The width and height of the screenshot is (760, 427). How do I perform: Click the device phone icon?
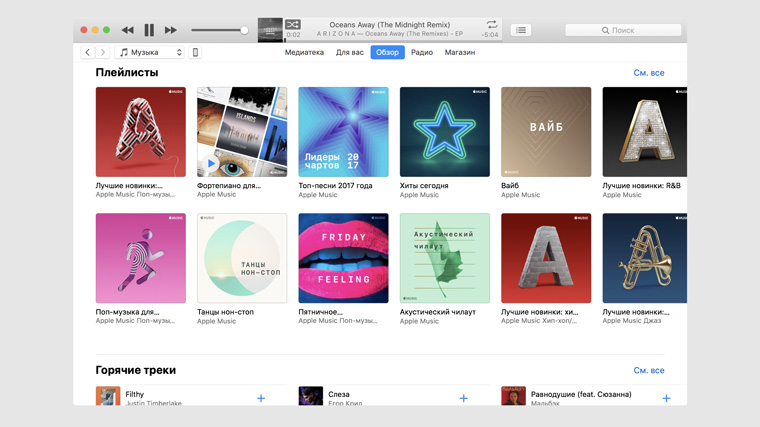195,52
